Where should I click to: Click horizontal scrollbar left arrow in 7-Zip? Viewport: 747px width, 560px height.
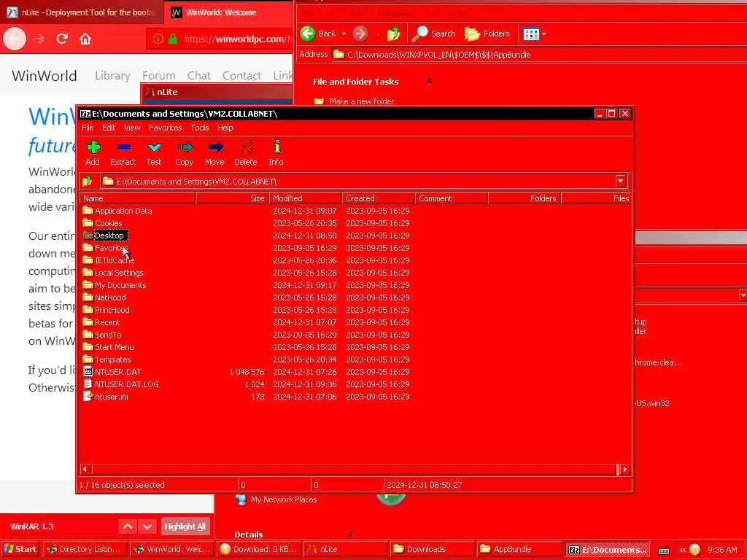85,470
